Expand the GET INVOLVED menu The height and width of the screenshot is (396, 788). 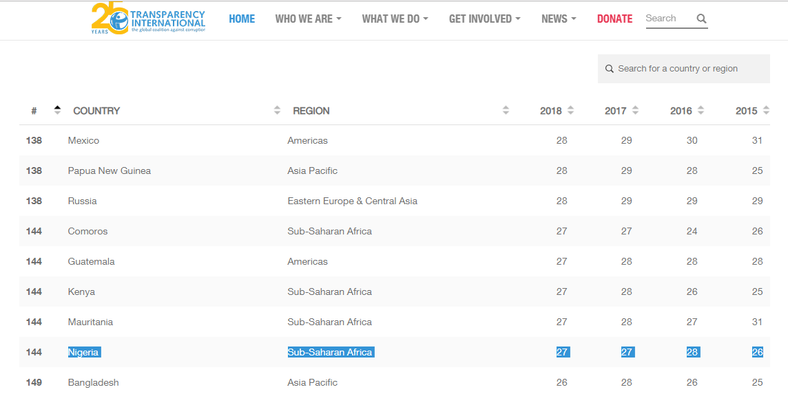(x=484, y=19)
